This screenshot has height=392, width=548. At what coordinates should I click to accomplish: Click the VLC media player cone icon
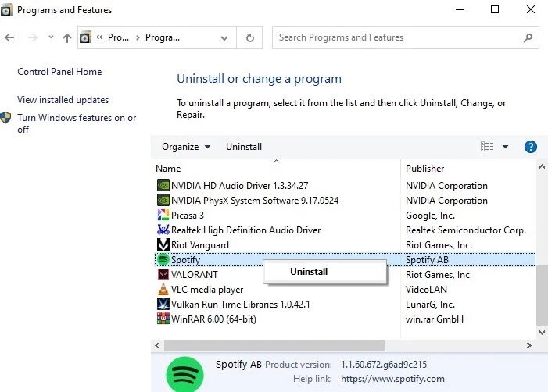(163, 289)
